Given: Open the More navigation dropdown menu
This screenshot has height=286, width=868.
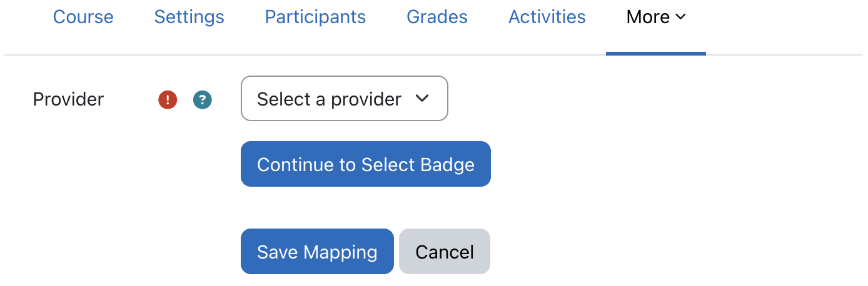Looking at the screenshot, I should (x=655, y=17).
